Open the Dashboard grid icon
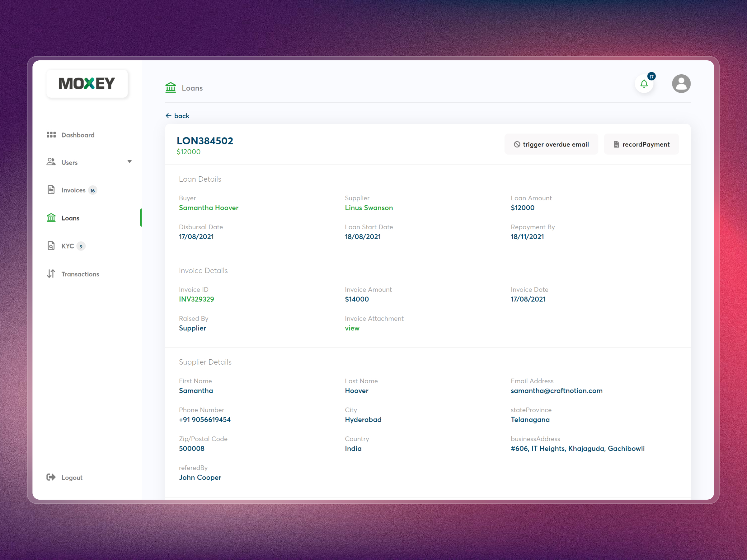747x560 pixels. pyautogui.click(x=51, y=135)
